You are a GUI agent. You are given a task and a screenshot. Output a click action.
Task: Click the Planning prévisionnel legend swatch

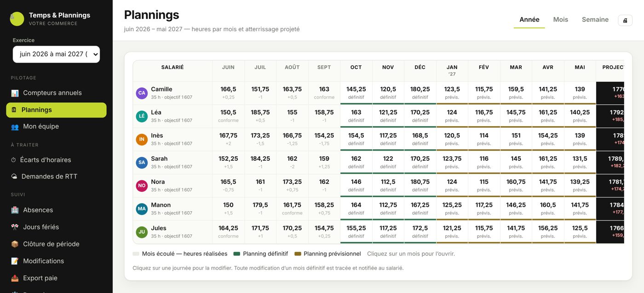[298, 254]
